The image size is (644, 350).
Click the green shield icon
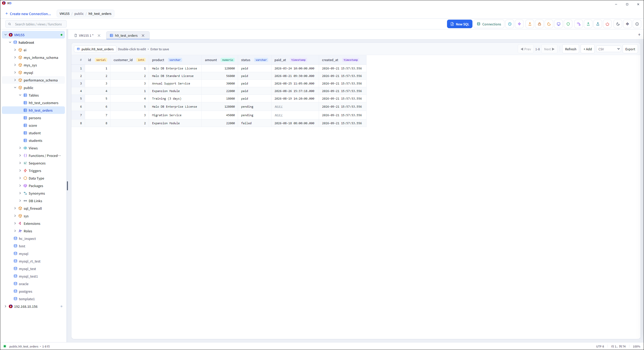568,24
